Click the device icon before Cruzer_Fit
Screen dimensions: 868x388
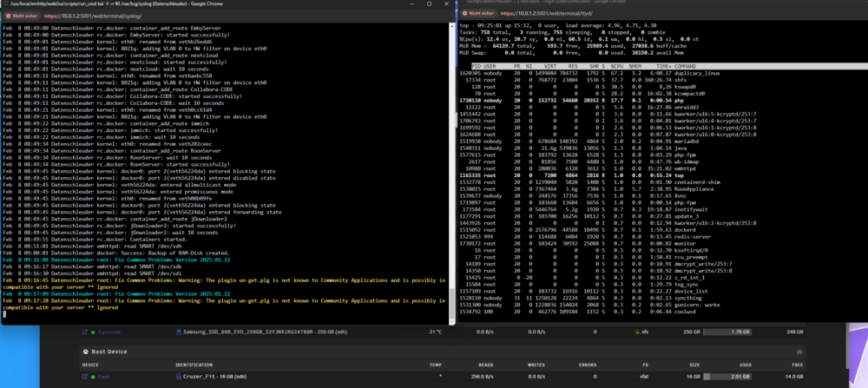tap(179, 377)
